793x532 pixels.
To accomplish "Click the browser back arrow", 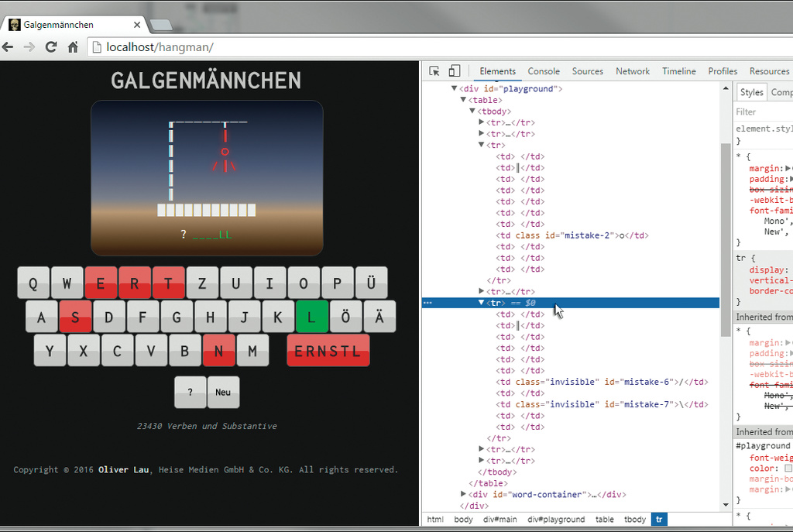I will coord(8,47).
